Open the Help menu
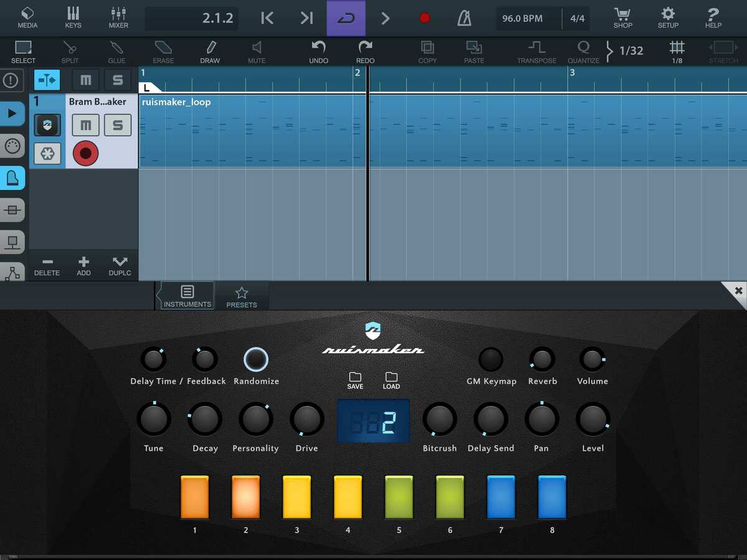 tap(713, 17)
